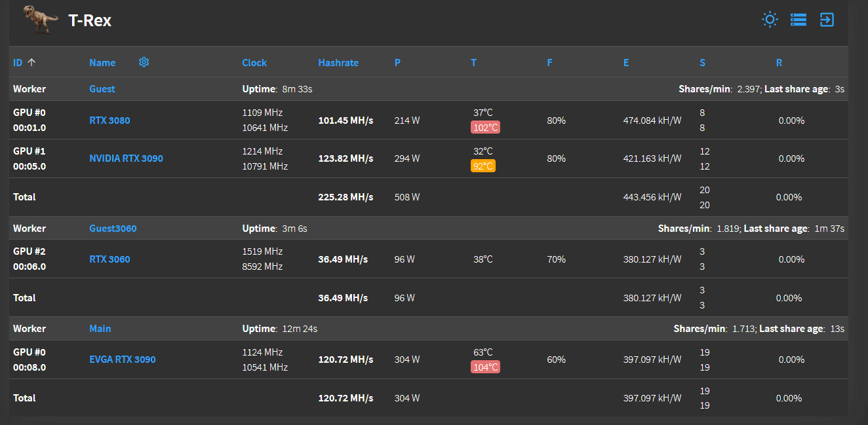The width and height of the screenshot is (868, 425).
Task: Click the 60% fan speed value
Action: 556,360
